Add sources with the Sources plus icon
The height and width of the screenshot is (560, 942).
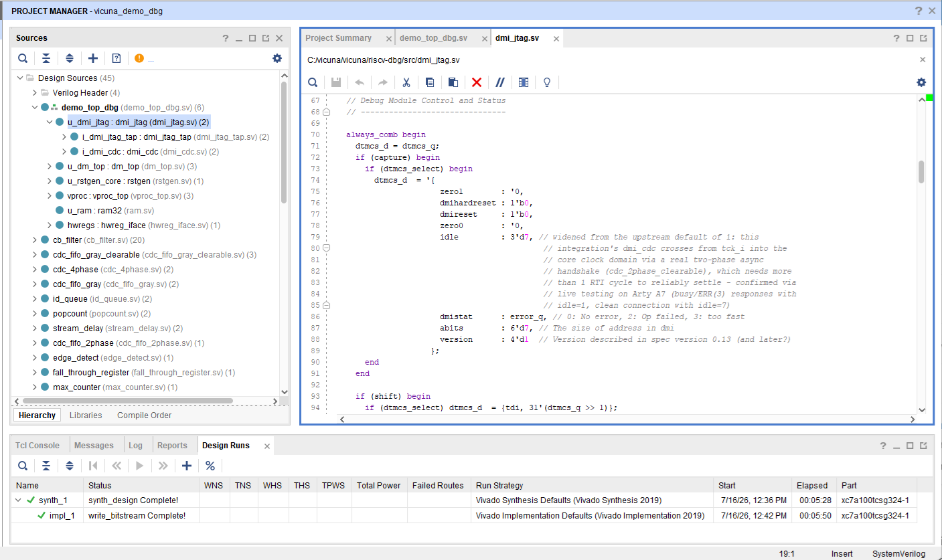[x=93, y=58]
